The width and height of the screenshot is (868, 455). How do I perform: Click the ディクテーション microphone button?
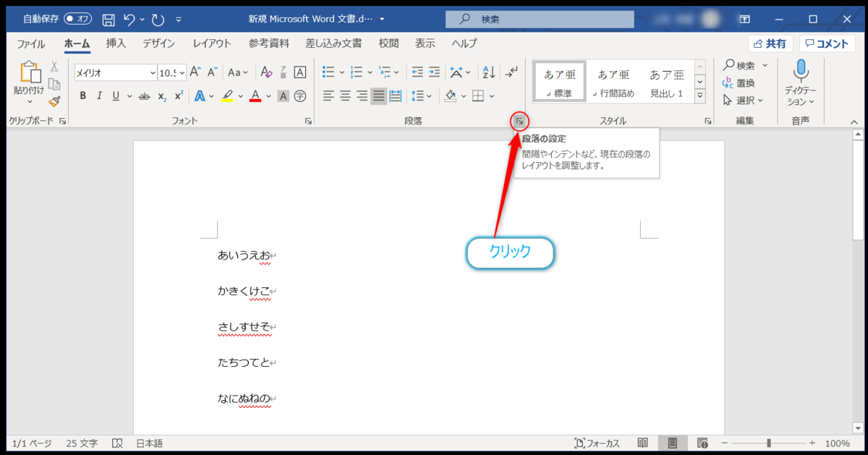(801, 82)
